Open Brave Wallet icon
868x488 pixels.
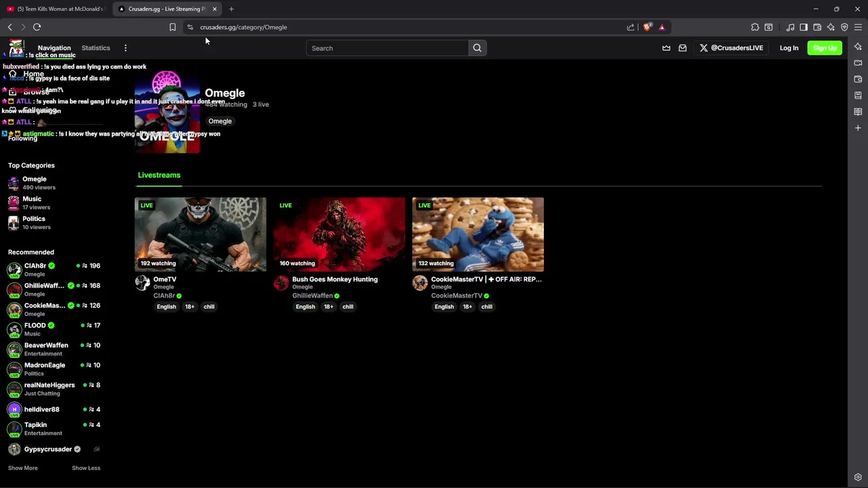[x=817, y=27]
